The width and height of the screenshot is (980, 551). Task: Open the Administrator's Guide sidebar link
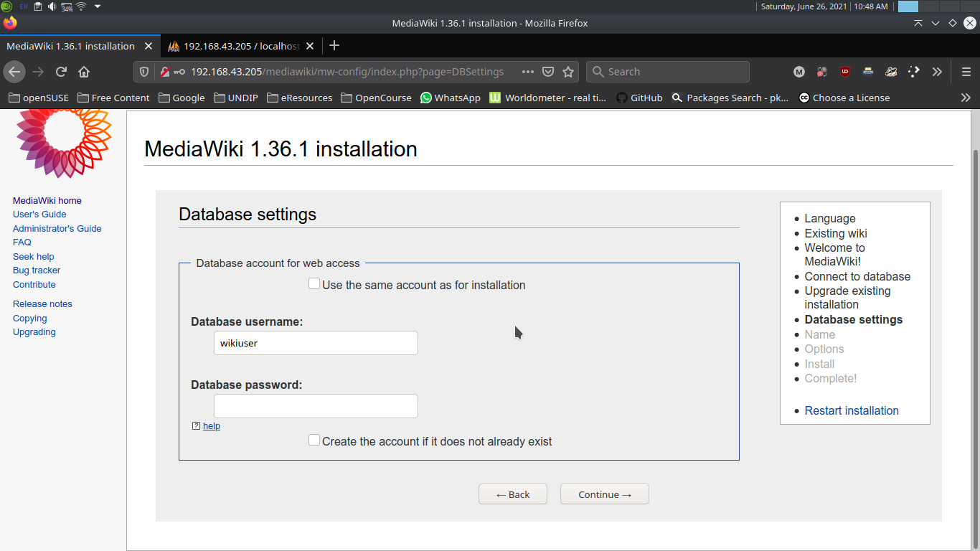pos(57,229)
